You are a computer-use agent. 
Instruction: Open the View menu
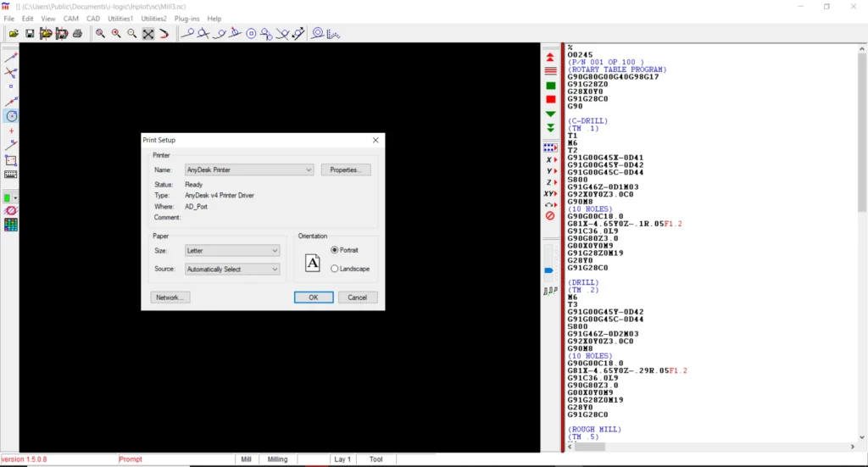coord(48,19)
